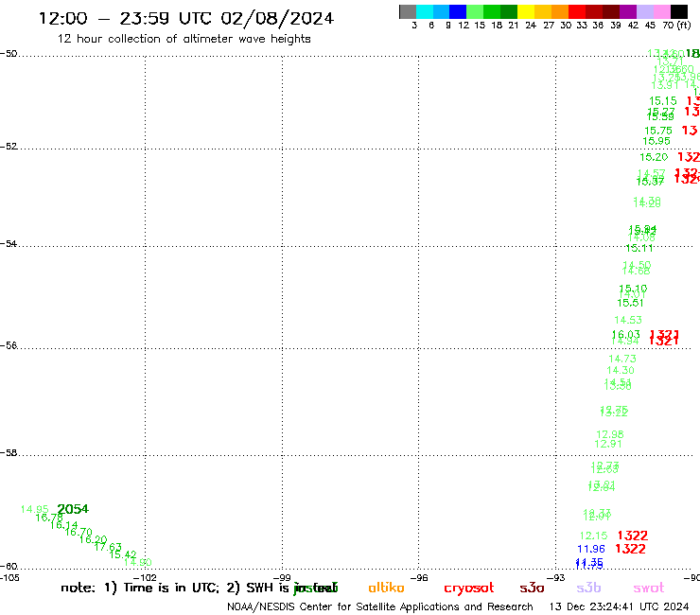Click the dark green '2054' time label

pyautogui.click(x=73, y=509)
